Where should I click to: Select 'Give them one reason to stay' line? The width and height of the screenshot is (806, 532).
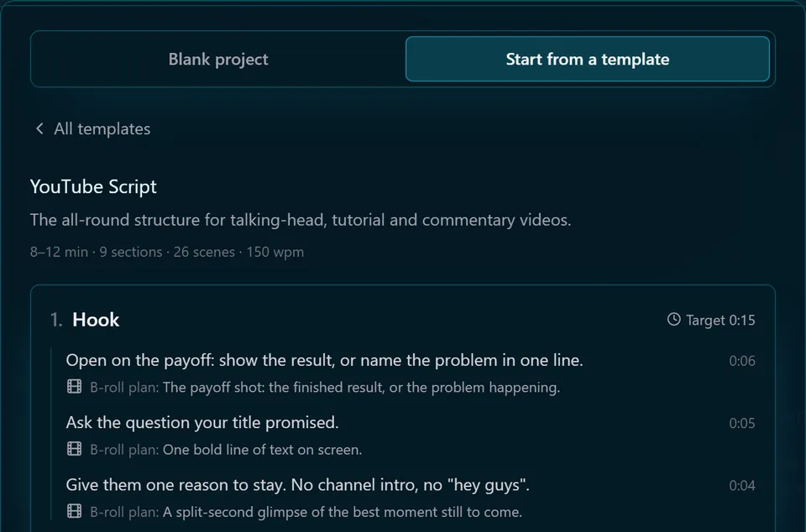(x=297, y=485)
